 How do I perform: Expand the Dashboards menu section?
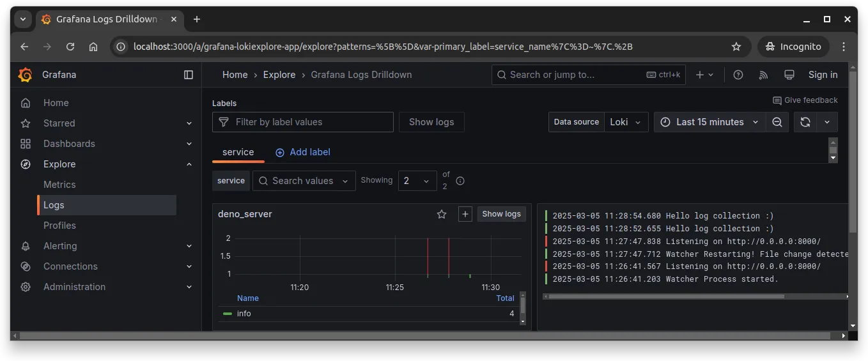click(x=189, y=144)
